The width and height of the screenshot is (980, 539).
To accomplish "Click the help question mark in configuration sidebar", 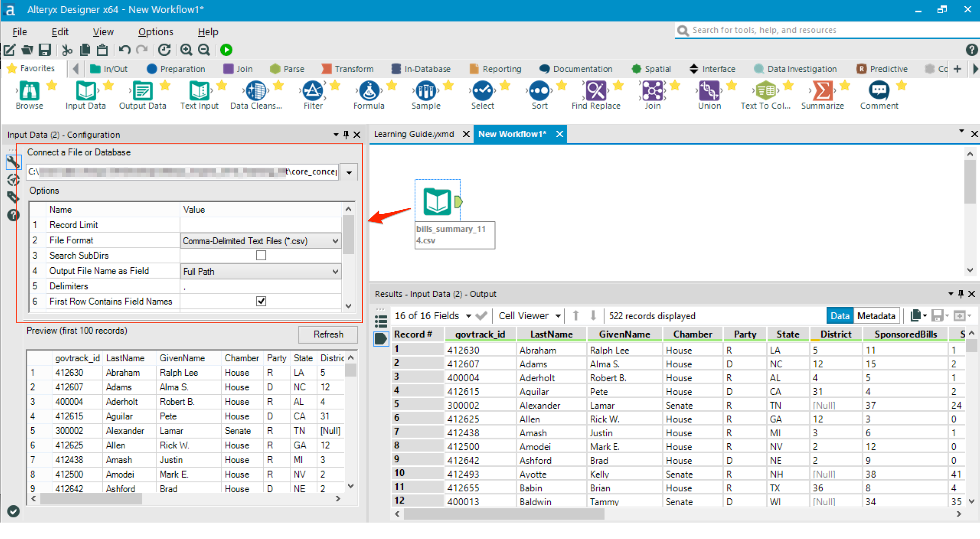I will (x=13, y=215).
